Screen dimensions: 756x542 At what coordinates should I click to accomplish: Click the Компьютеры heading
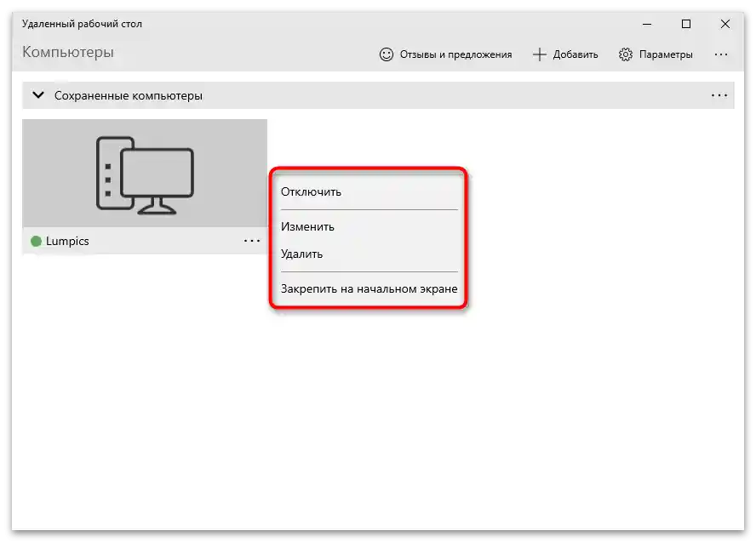coord(68,52)
